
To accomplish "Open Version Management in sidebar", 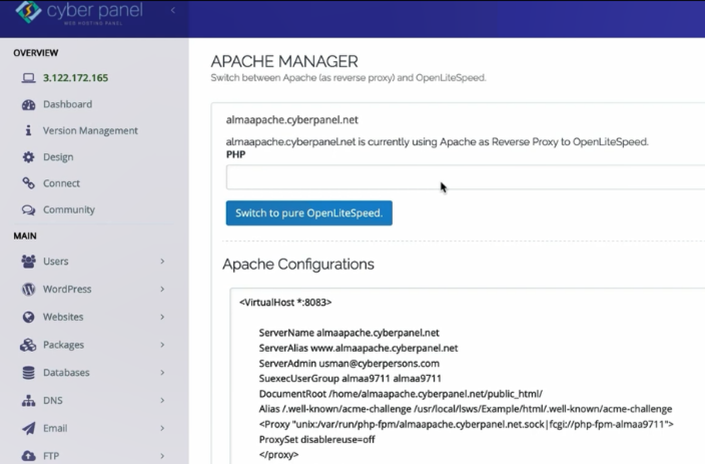I will click(x=90, y=131).
